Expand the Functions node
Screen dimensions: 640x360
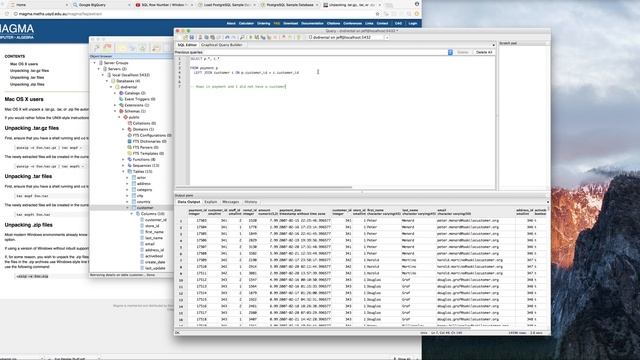(x=123, y=160)
